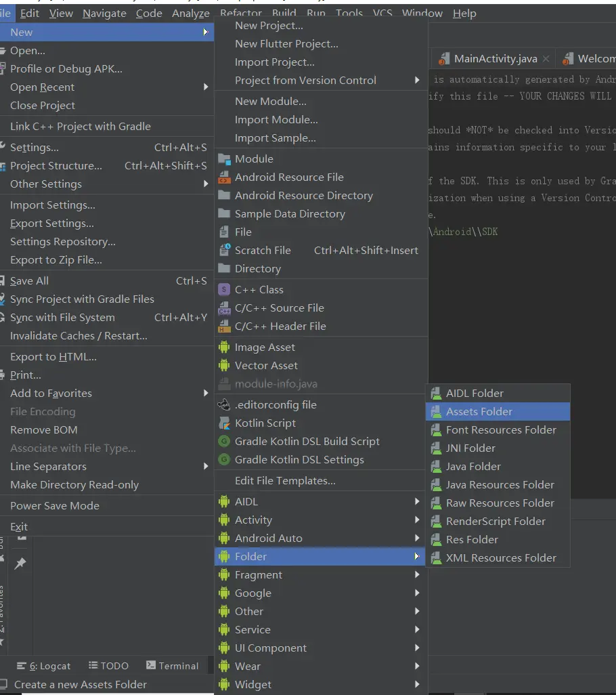
Task: Click the Terminal tool window icon
Action: pyautogui.click(x=151, y=665)
